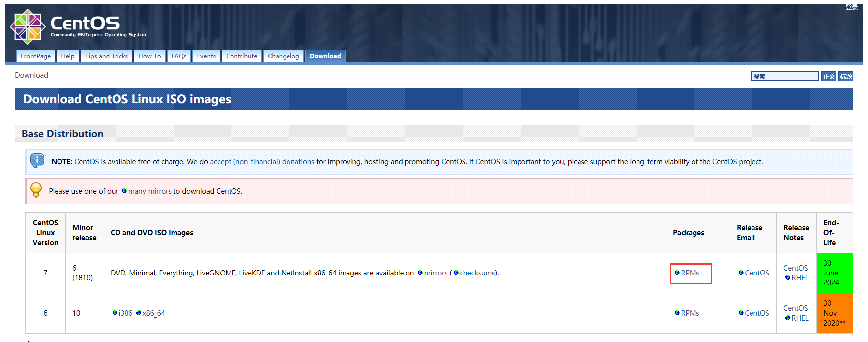Open accept (non-financial) donations link
Image resolution: width=868 pixels, height=342 pixels.
[262, 162]
